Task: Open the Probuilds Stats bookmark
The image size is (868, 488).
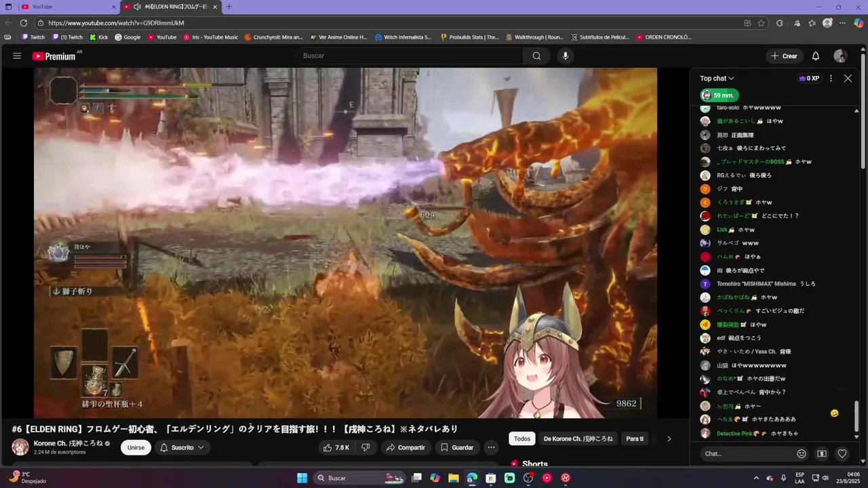Action: (469, 37)
